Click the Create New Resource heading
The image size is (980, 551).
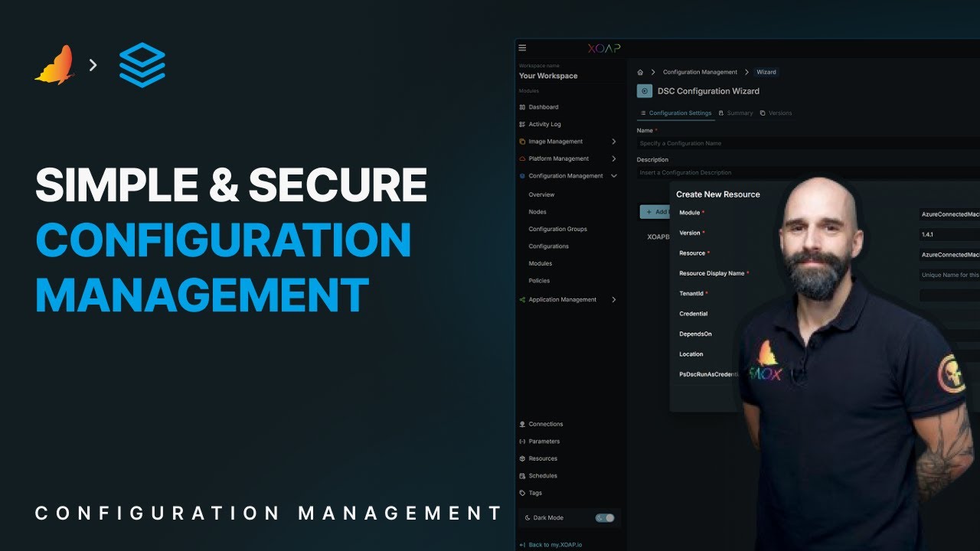718,194
